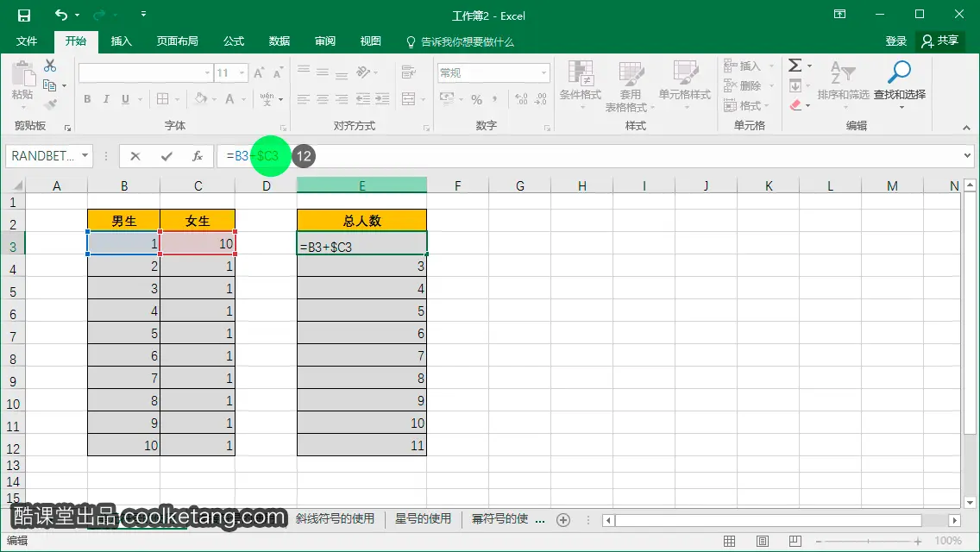
Task: Select column B header
Action: [123, 185]
